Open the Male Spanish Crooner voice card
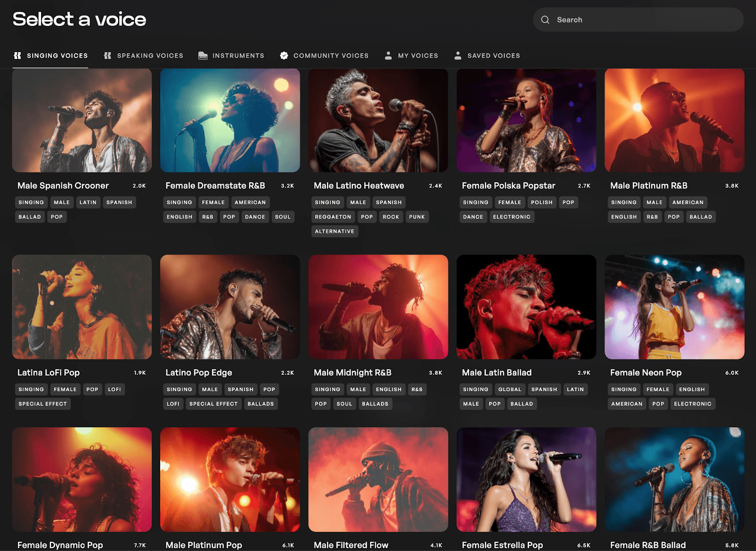This screenshot has width=756, height=551. tap(82, 121)
